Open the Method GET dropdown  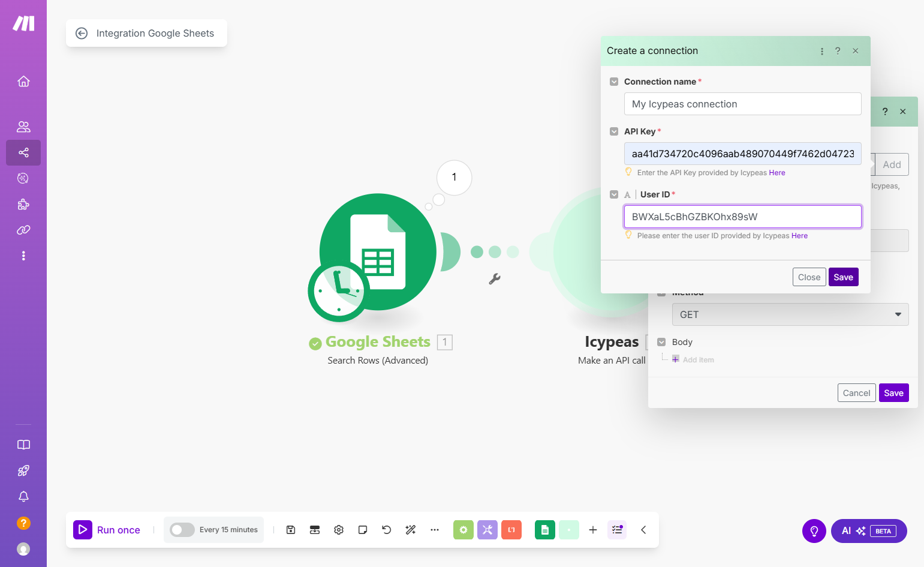790,314
